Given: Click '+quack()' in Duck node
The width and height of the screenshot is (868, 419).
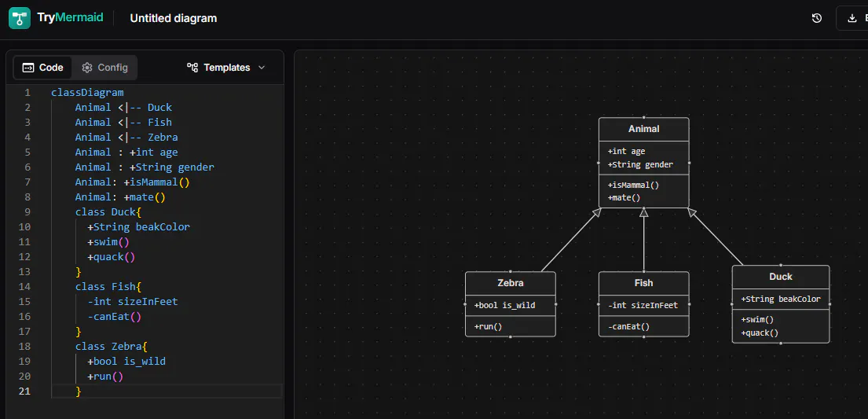Looking at the screenshot, I should pyautogui.click(x=760, y=333).
